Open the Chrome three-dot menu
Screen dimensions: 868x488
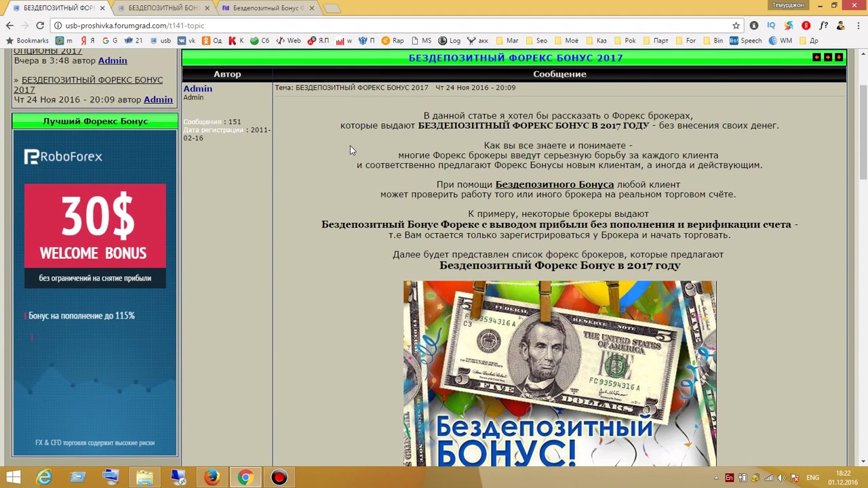[858, 26]
